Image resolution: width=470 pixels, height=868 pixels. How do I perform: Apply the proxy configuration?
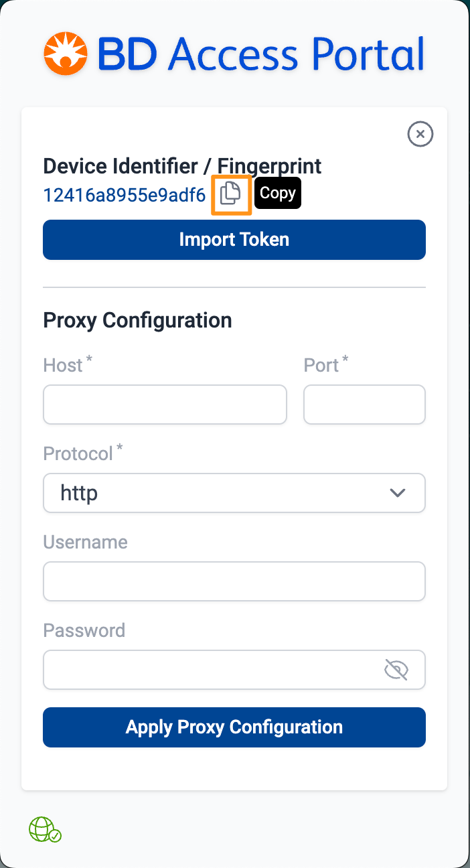[234, 727]
